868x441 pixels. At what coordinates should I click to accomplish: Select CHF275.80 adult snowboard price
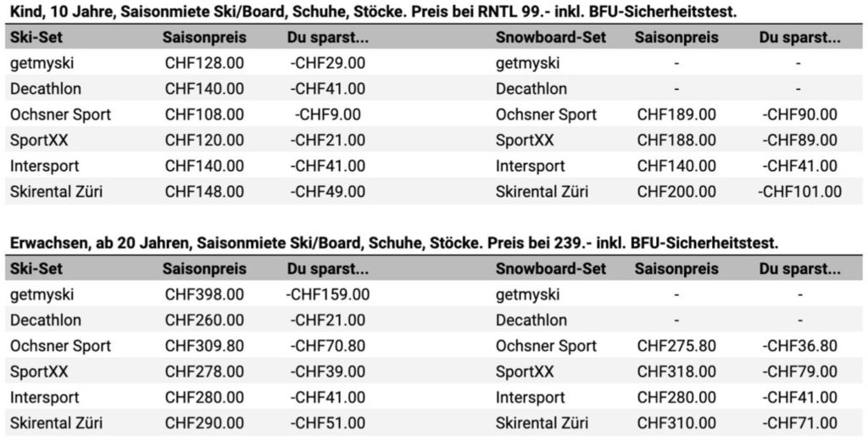[676, 346]
